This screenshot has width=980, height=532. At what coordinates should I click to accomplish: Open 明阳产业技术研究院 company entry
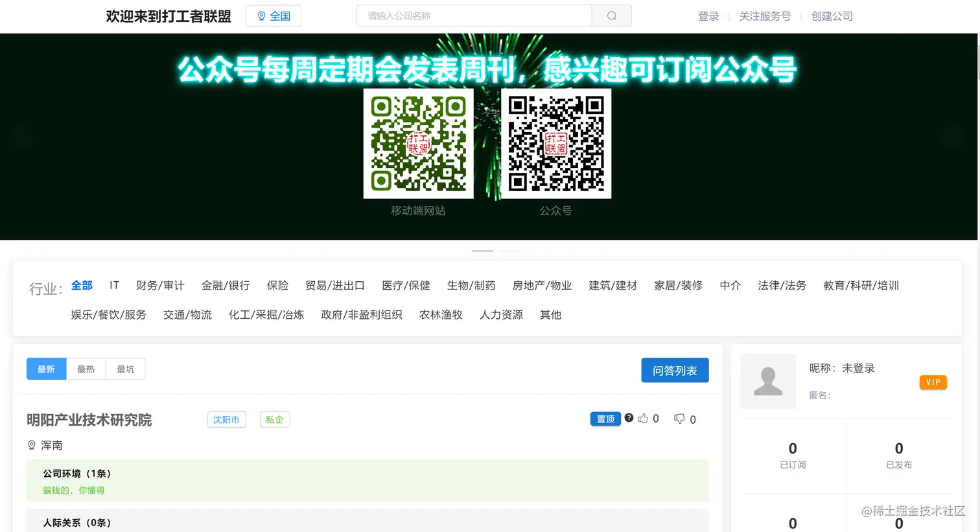pos(89,420)
